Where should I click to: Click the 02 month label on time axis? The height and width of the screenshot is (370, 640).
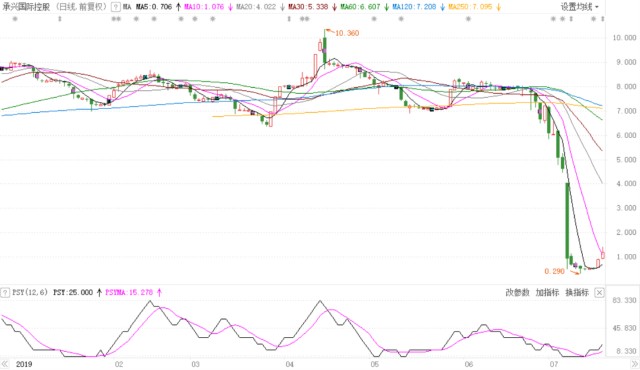[119, 364]
